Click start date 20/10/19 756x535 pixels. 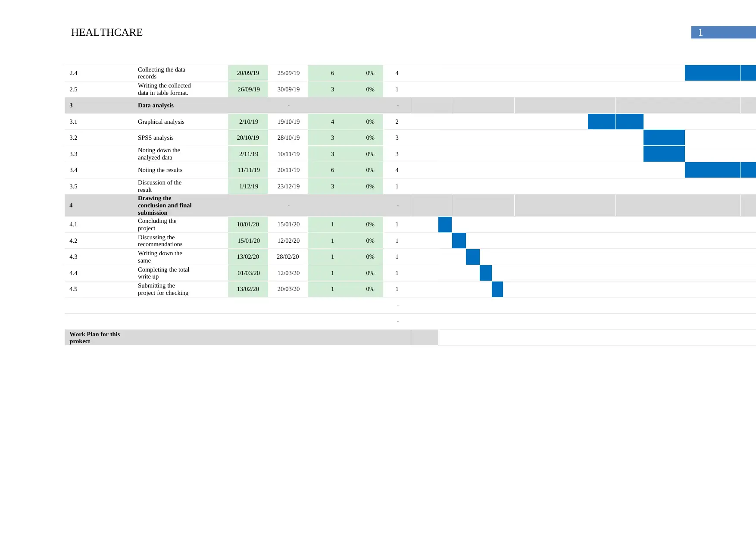pos(248,138)
